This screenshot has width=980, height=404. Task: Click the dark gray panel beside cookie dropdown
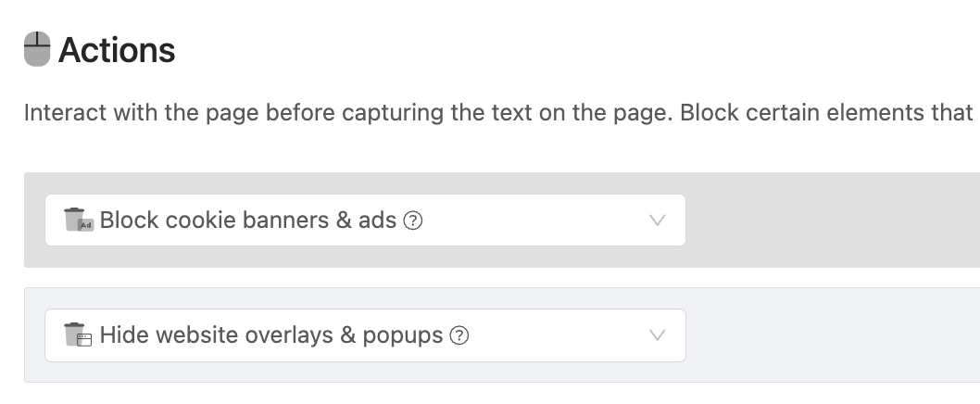pos(831,221)
